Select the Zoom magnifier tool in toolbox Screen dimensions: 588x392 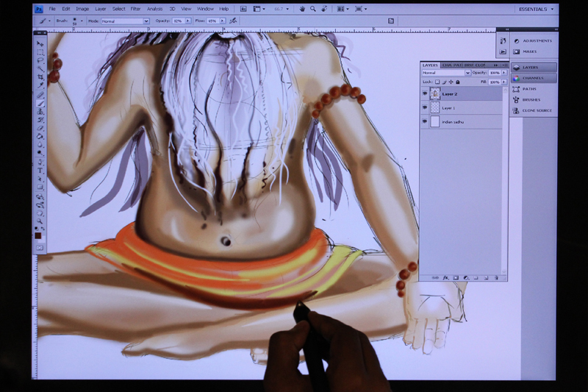40,221
